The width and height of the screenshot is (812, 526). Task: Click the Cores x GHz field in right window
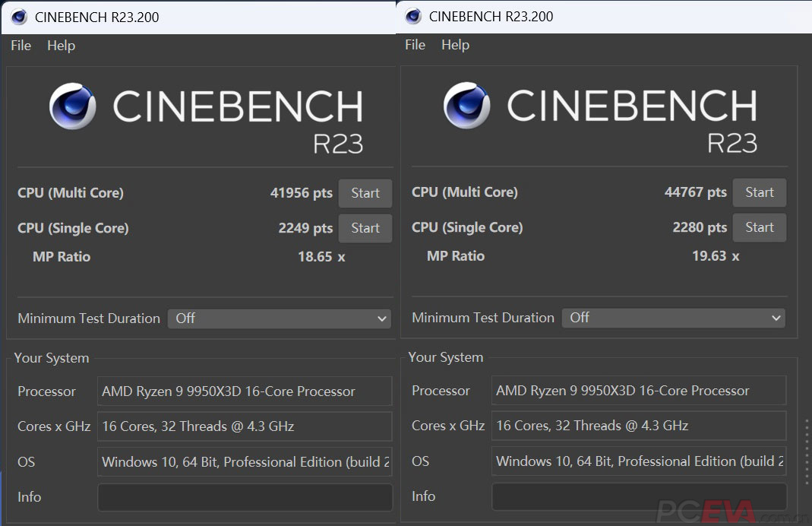click(x=639, y=426)
